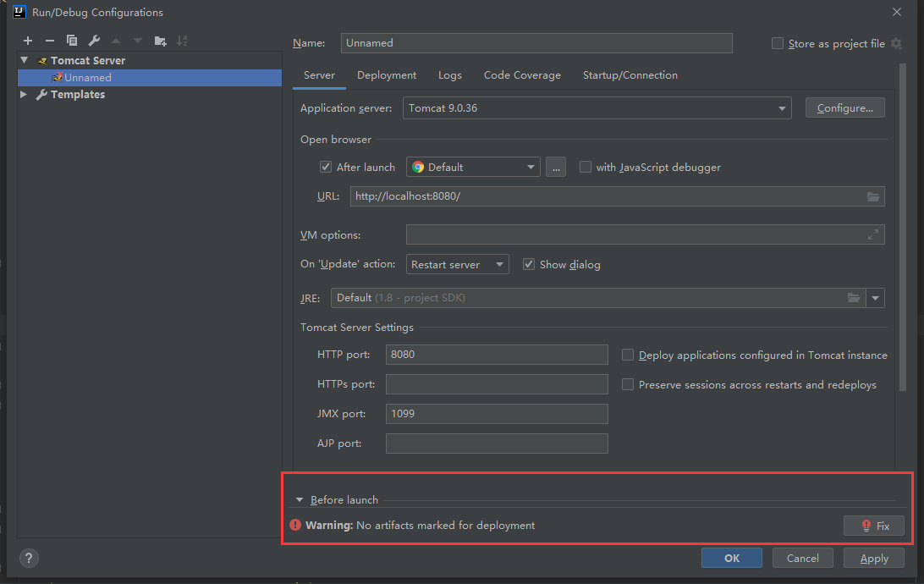The height and width of the screenshot is (584, 924).
Task: Expand the Templates tree node
Action: coord(24,95)
